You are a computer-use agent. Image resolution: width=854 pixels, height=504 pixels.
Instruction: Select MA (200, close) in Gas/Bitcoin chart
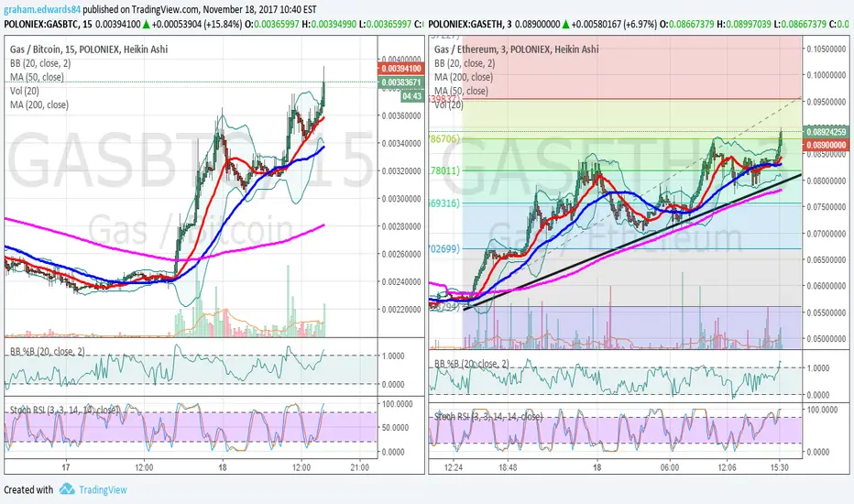[39, 104]
